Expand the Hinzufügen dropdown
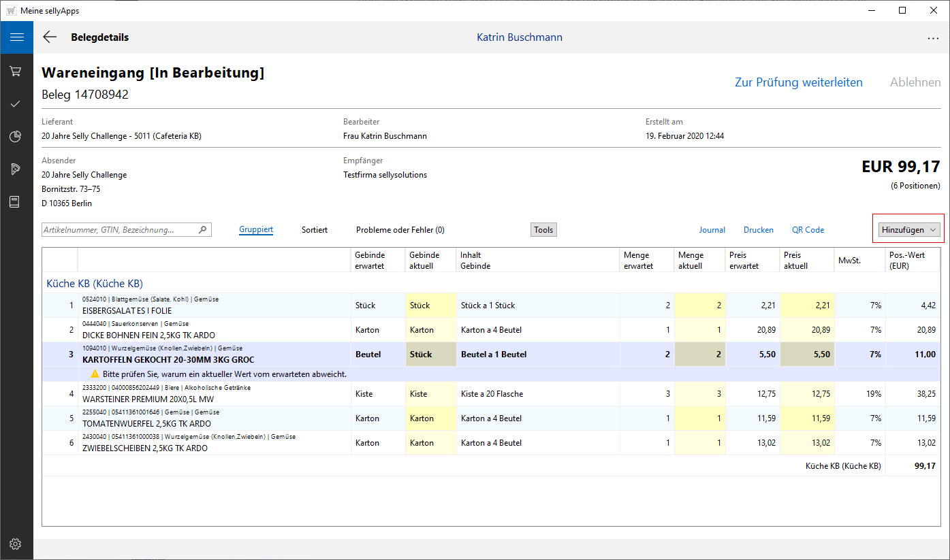Viewport: 950px width, 560px height. [x=908, y=230]
